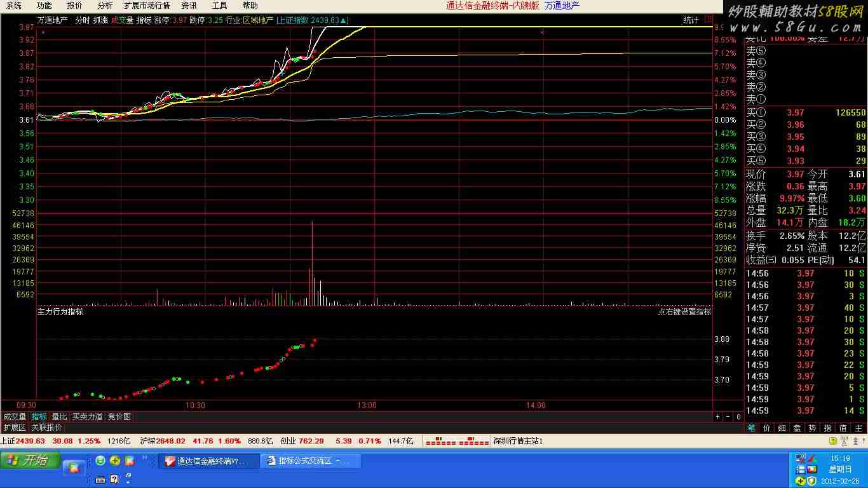Click the yellow plus quick launch icon

point(115,461)
